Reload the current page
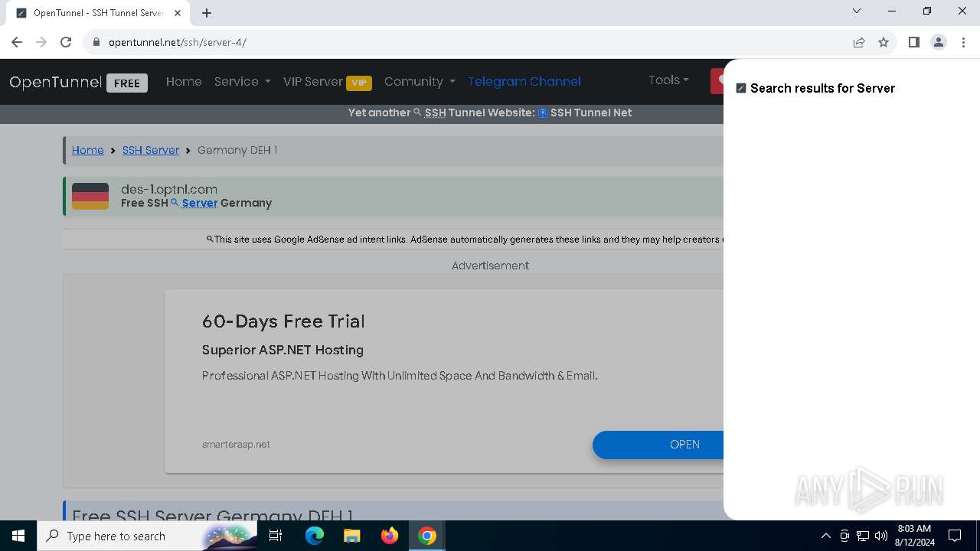This screenshot has width=980, height=551. click(66, 42)
